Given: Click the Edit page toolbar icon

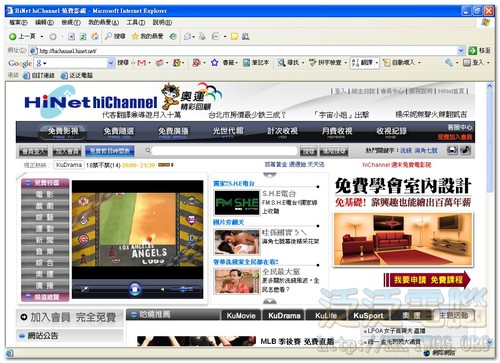Looking at the screenshot, I should point(216,36).
